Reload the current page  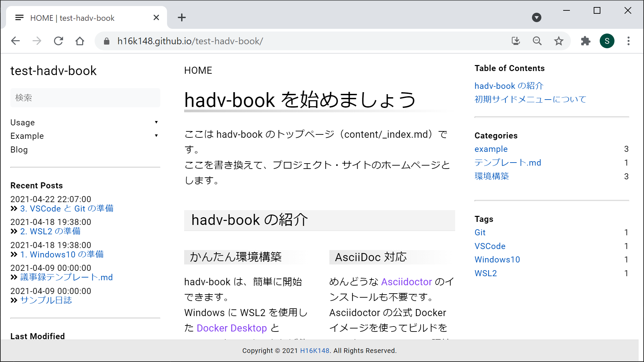[58, 41]
